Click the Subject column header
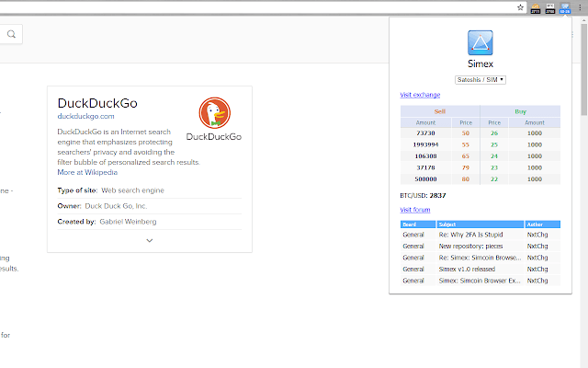The height and width of the screenshot is (368, 588). click(480, 224)
